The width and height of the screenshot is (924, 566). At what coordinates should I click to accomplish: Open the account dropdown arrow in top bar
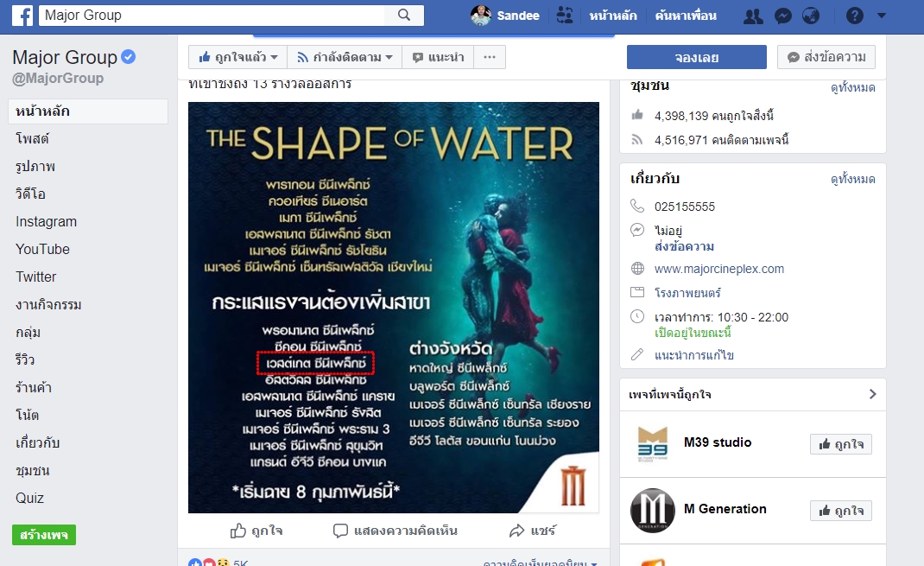pyautogui.click(x=882, y=16)
